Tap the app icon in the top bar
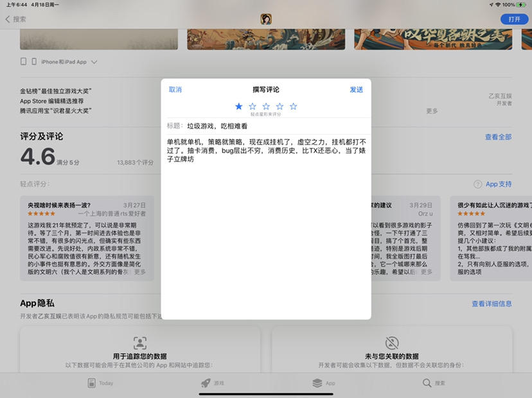Screen dimensions: 532x398 coord(266,19)
